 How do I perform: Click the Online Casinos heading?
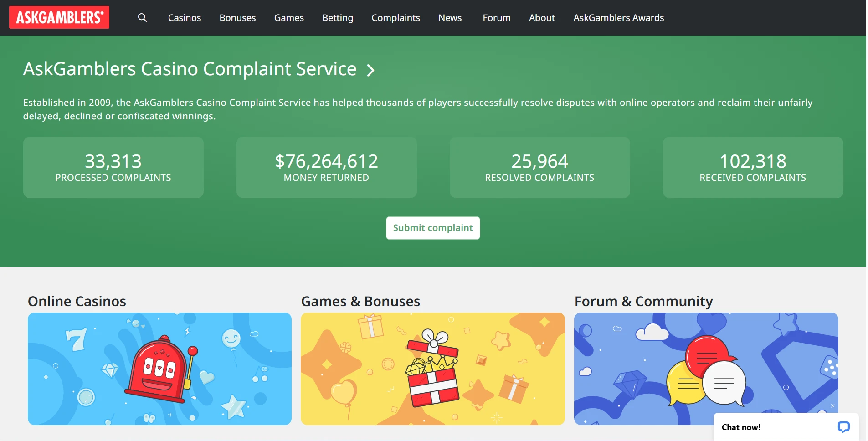77,301
